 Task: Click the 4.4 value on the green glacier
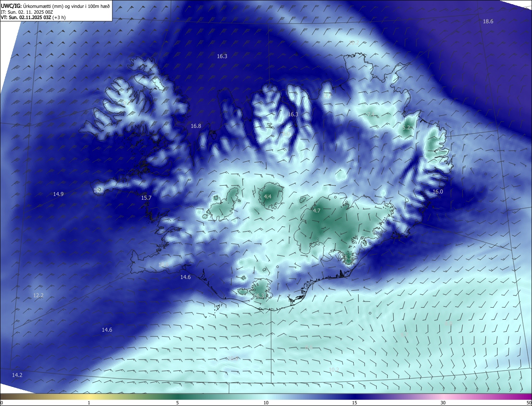point(268,197)
